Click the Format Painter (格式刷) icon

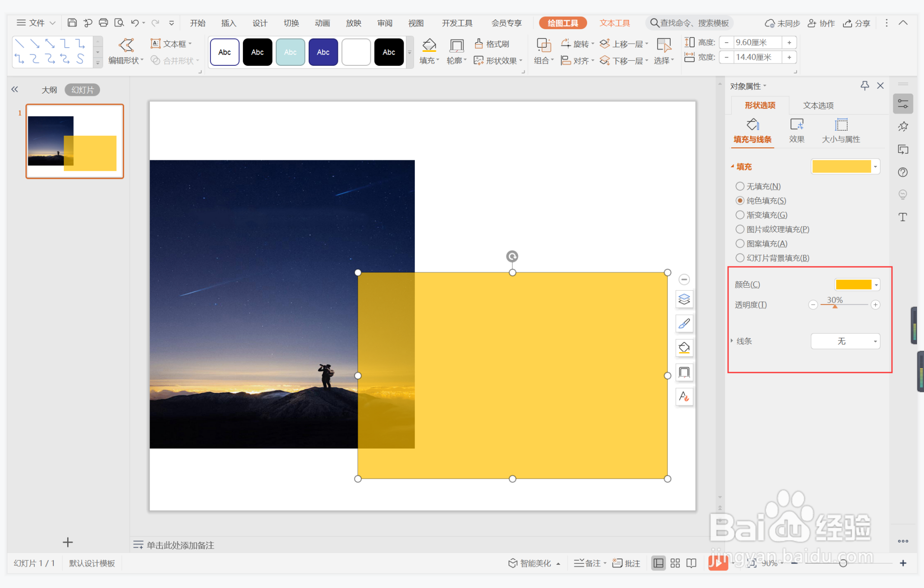click(x=479, y=44)
